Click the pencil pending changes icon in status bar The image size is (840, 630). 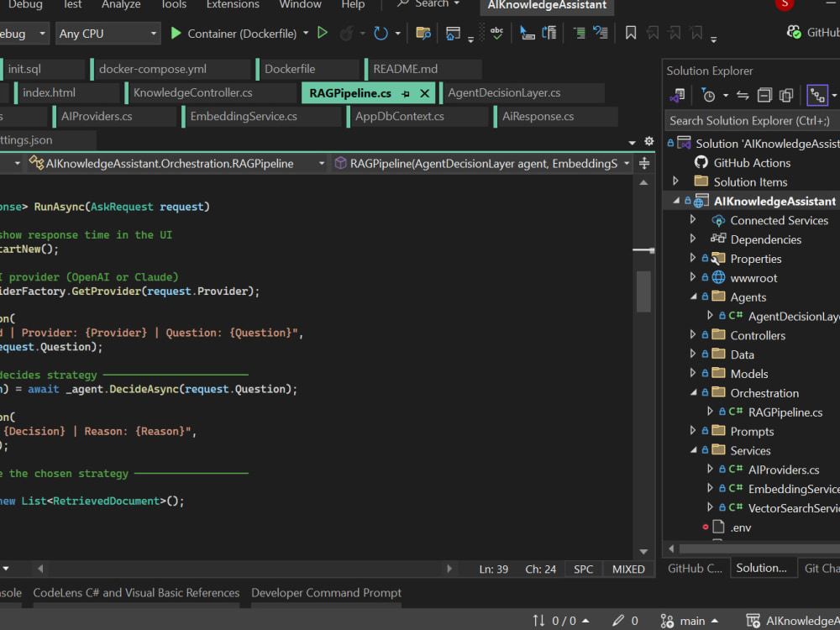[618, 621]
